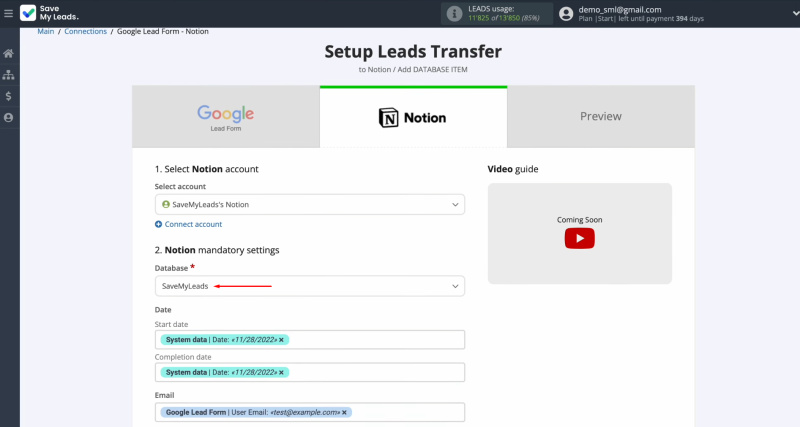
Task: Click the user avatar icon in header
Action: click(567, 14)
